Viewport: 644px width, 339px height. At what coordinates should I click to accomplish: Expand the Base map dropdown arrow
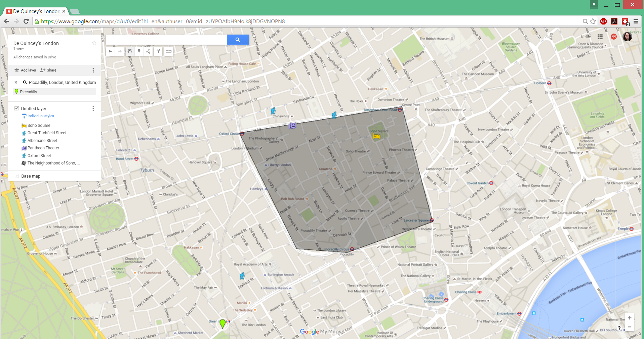(17, 176)
